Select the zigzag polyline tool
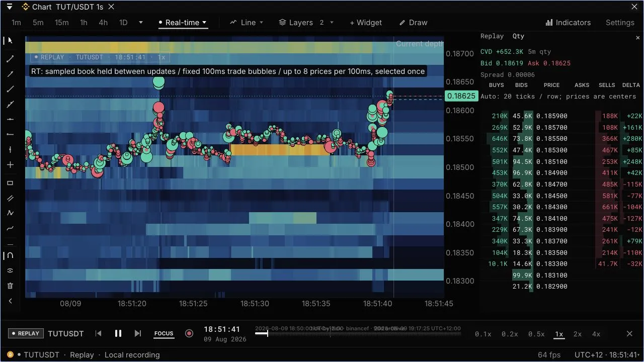 (x=10, y=213)
